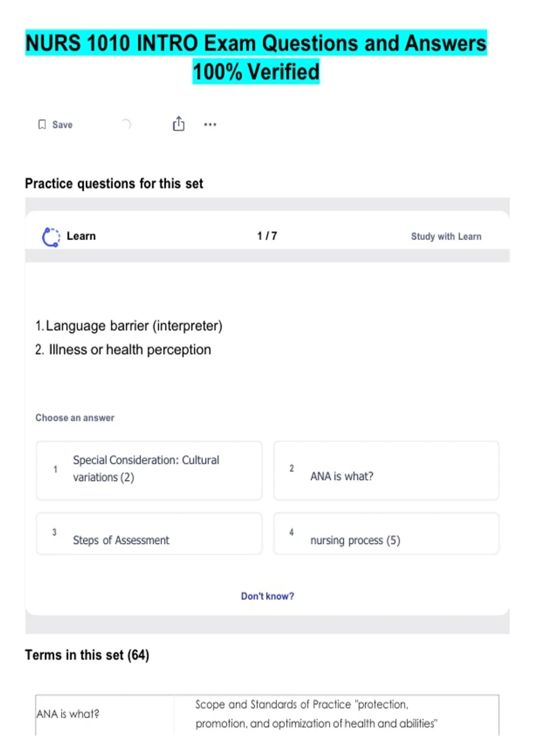Open the Study with Learn link
Viewport: 534px width, 756px height.
[446, 237]
